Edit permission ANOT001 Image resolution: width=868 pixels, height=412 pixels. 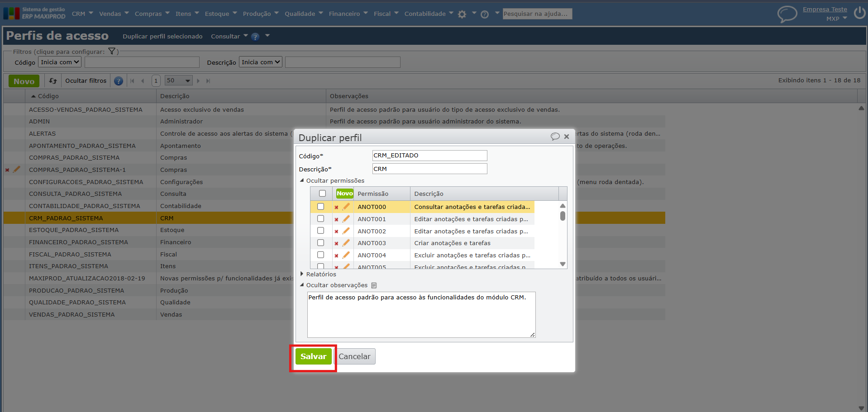pos(346,219)
